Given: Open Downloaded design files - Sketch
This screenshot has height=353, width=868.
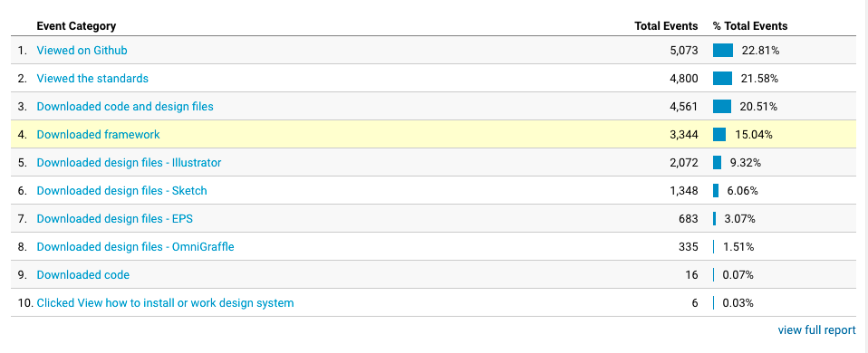Looking at the screenshot, I should [x=121, y=191].
